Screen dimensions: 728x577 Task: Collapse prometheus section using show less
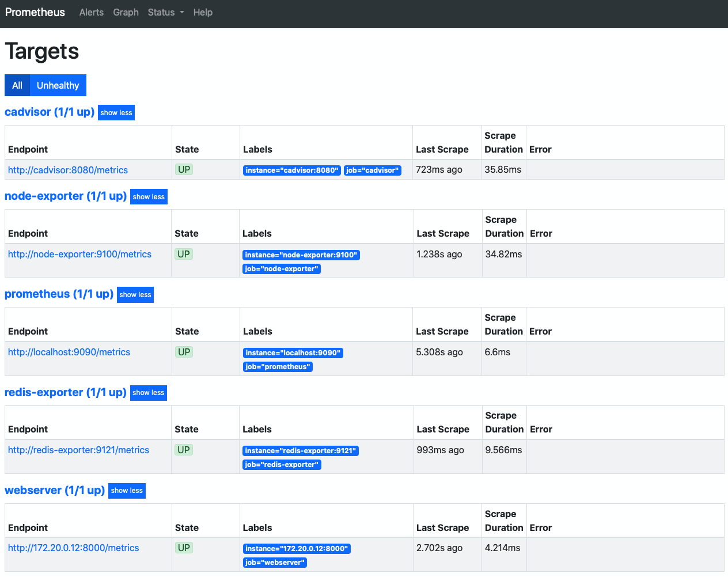(135, 295)
